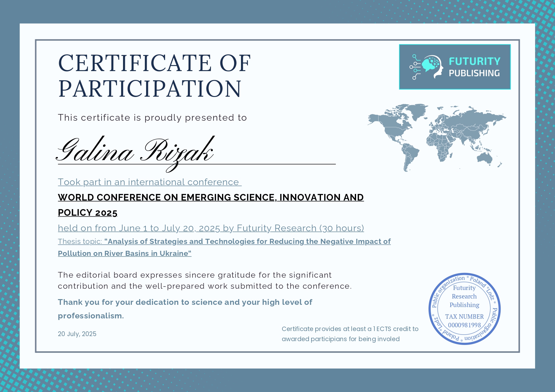Image resolution: width=555 pixels, height=392 pixels.
Task: Select the Galina Rizak name signature
Action: pos(136,152)
